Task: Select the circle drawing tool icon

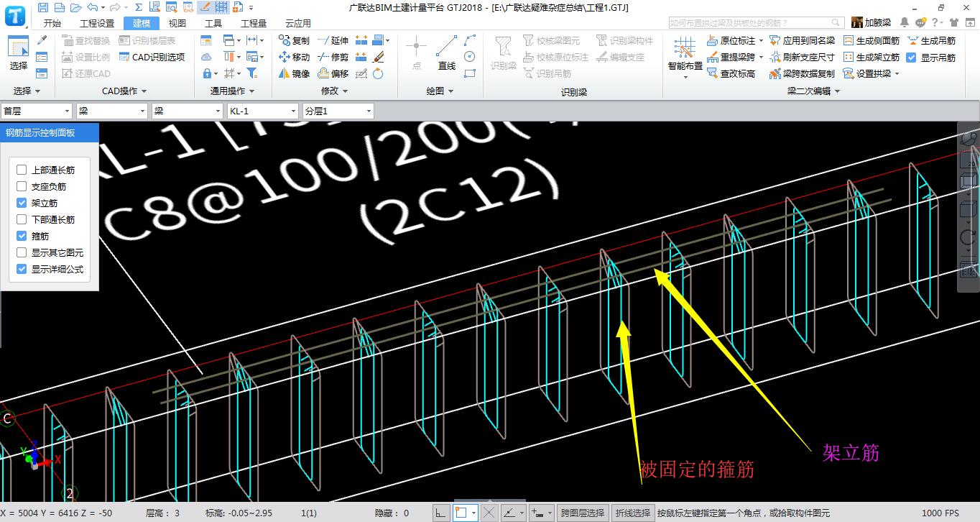Action: (470, 57)
